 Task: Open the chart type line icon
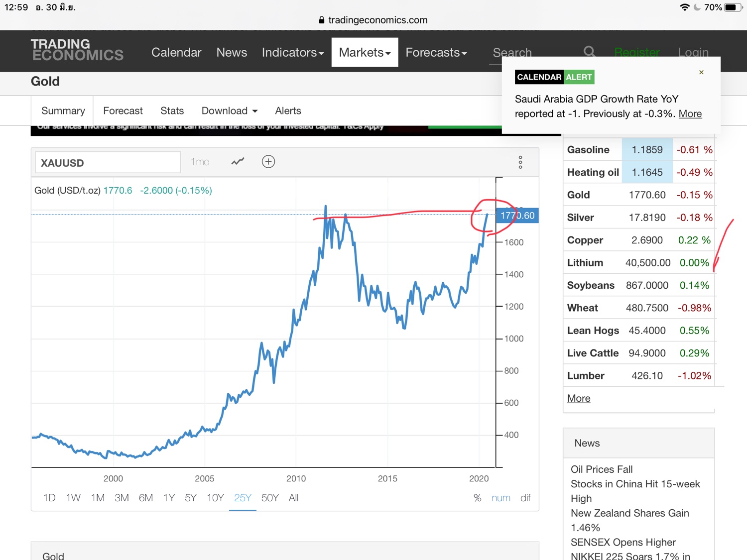(x=238, y=162)
